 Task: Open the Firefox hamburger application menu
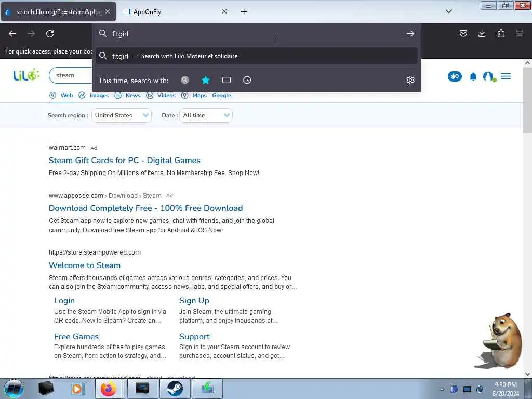520,33
